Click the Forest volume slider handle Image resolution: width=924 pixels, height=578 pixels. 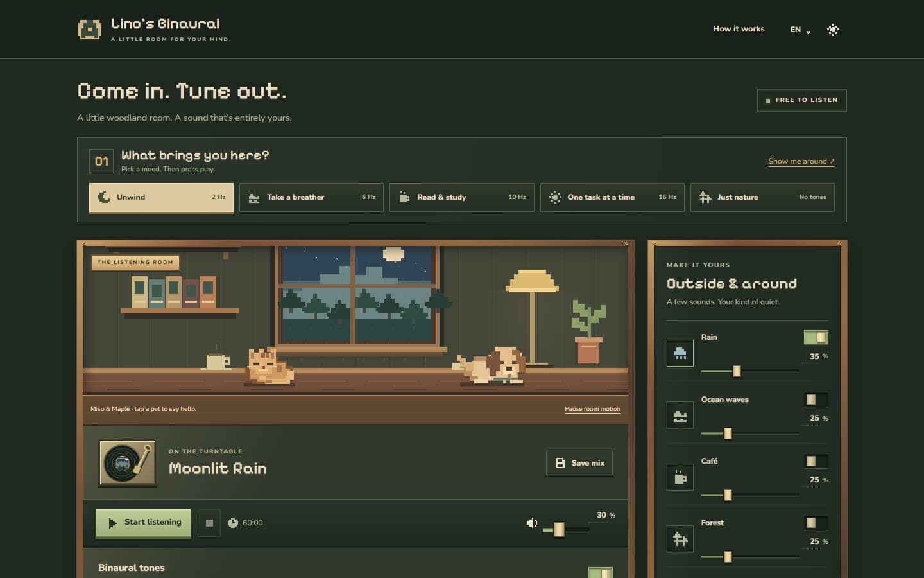(728, 557)
